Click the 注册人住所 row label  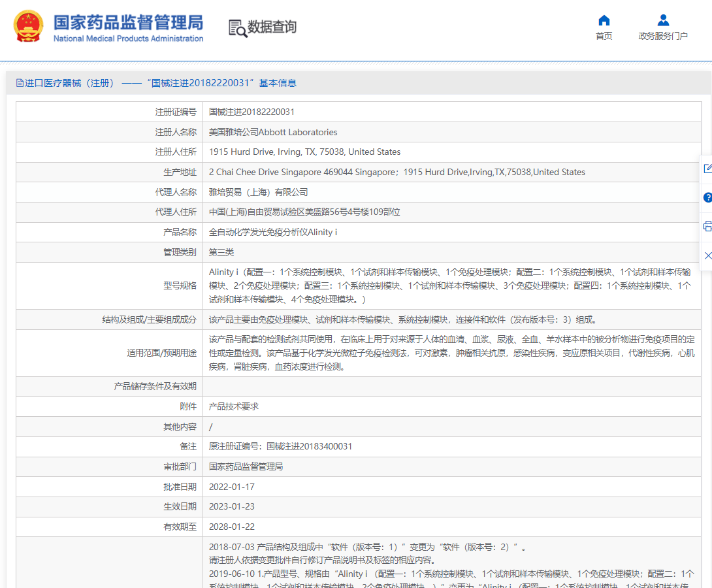[176, 152]
